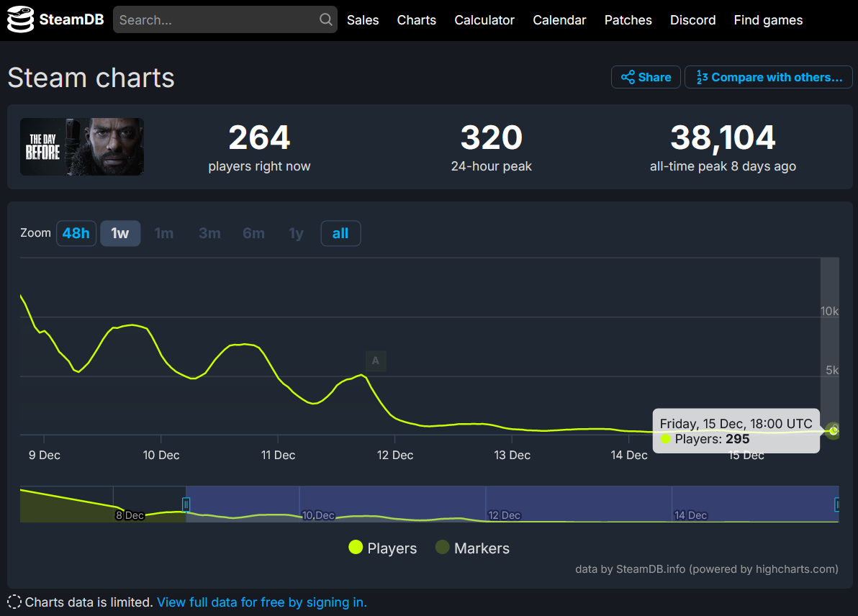Open the Calculator page

click(484, 20)
